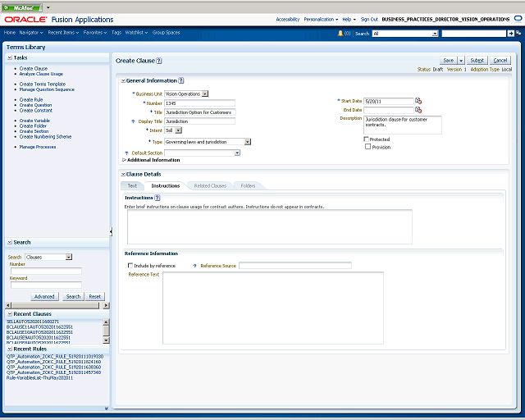Collapse Recent Rules panel

coord(10,349)
